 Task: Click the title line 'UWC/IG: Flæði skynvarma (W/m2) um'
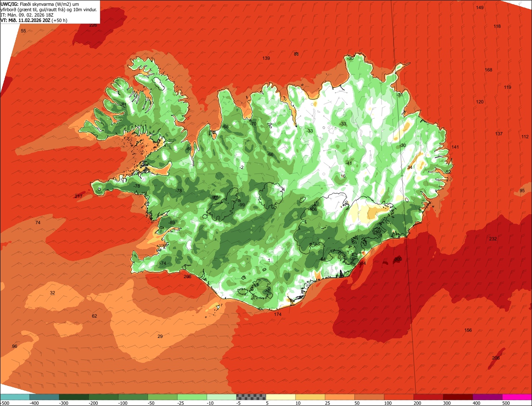[40, 4]
